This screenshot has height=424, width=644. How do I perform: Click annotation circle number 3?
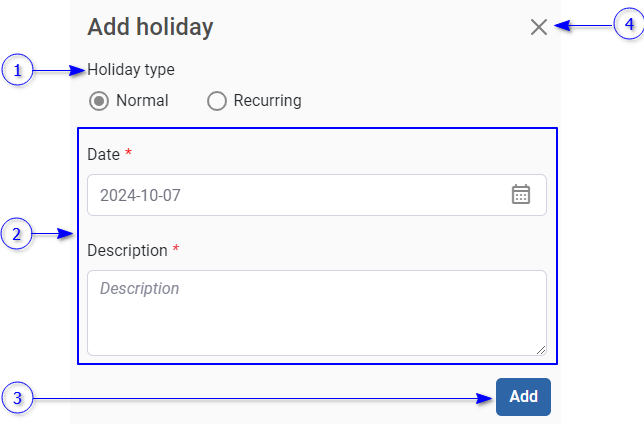[17, 397]
